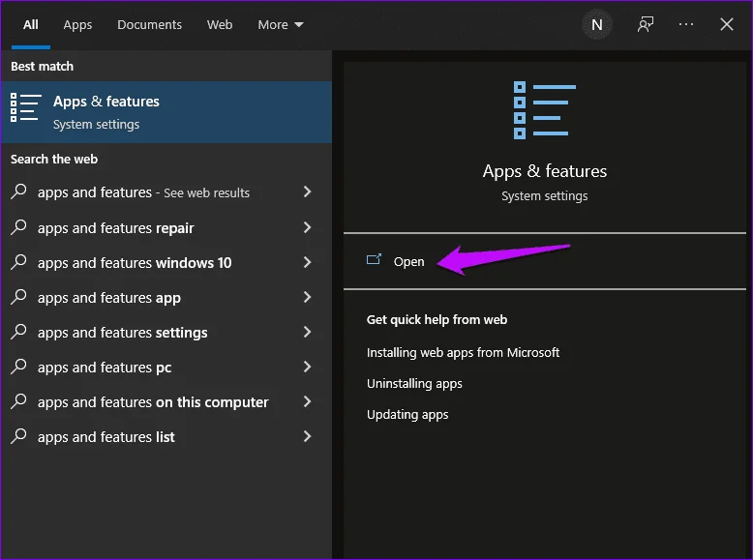Select 'apps and features repair' suggestion
This screenshot has height=560, width=753.
[166, 227]
